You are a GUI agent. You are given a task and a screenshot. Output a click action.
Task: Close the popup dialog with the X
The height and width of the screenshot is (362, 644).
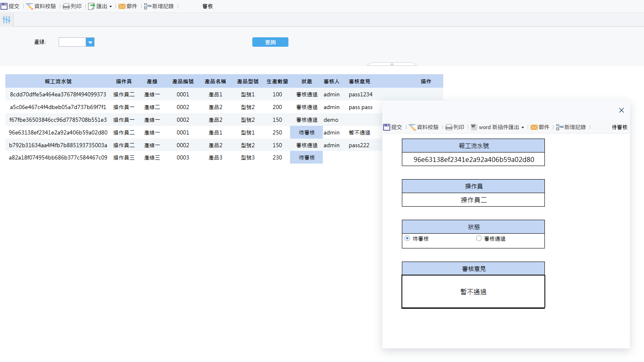621,110
